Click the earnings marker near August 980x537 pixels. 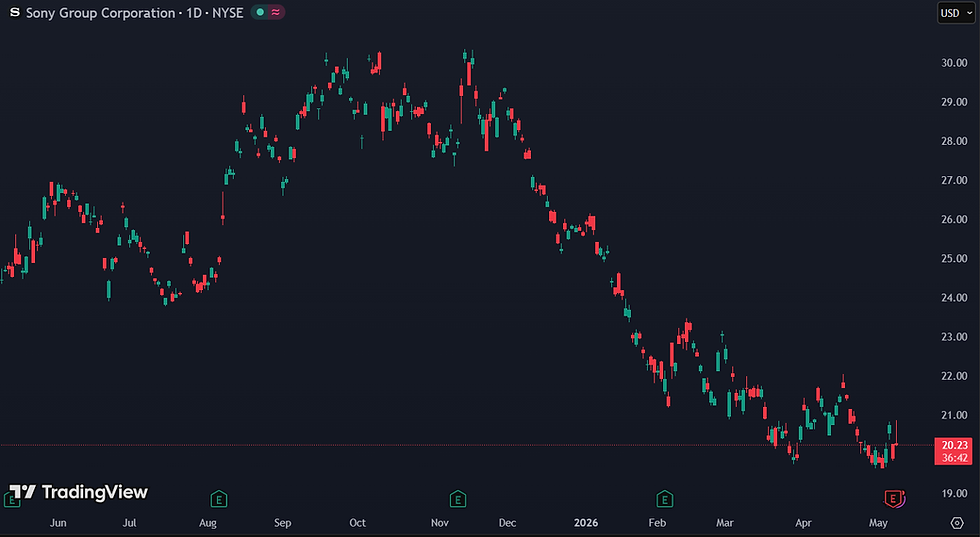click(219, 499)
